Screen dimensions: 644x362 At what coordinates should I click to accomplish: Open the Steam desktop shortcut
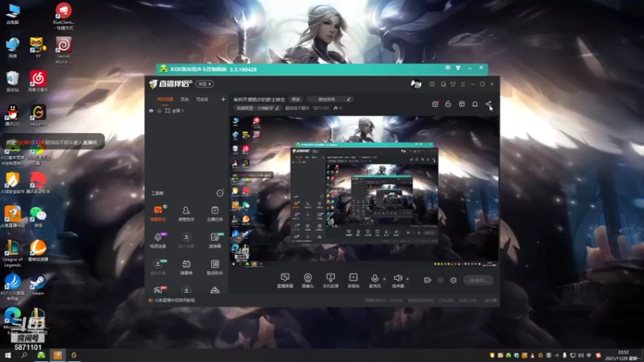38,285
